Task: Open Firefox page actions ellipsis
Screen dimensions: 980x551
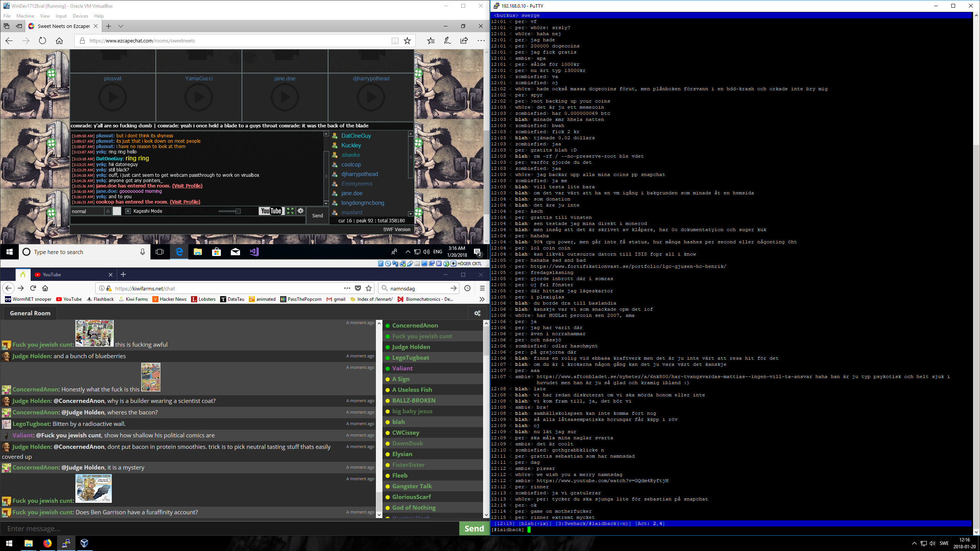Action: click(347, 288)
